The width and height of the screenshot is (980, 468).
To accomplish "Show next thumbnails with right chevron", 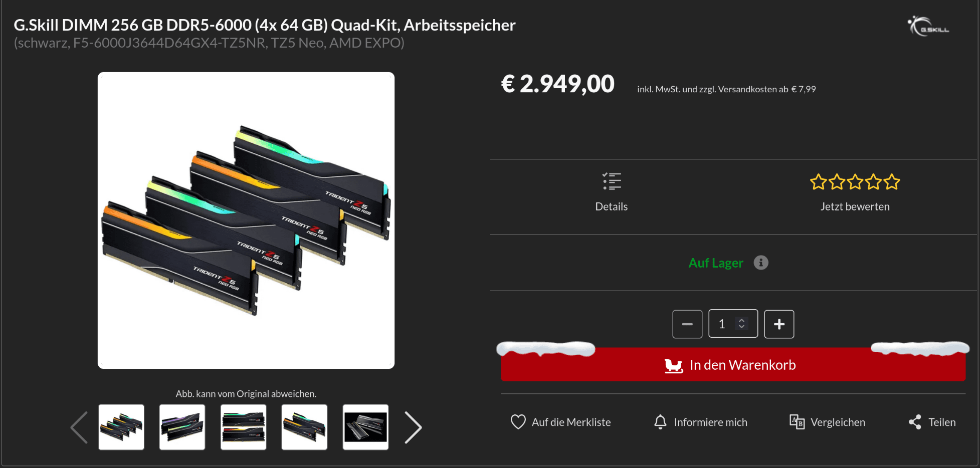I will pos(413,427).
